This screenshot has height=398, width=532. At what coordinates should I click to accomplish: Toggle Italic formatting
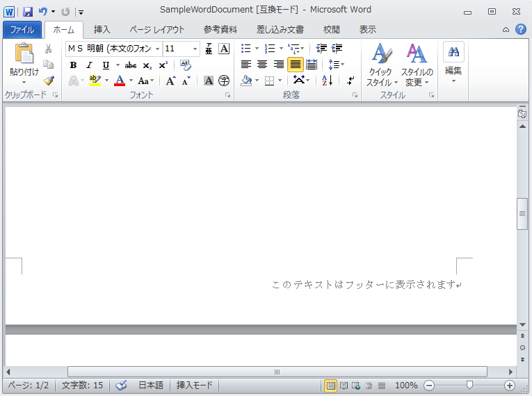click(x=89, y=65)
